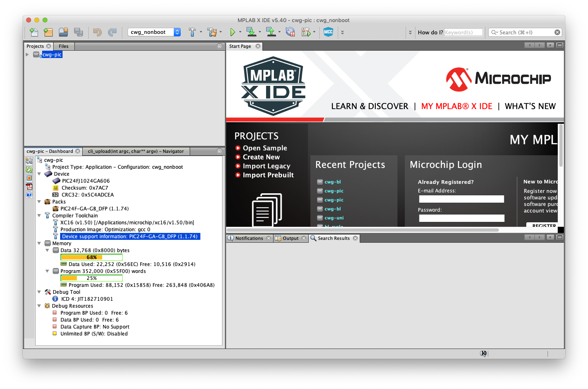Select the ICD 4: JIT182710901 row
This screenshot has width=588, height=389.
(x=87, y=299)
